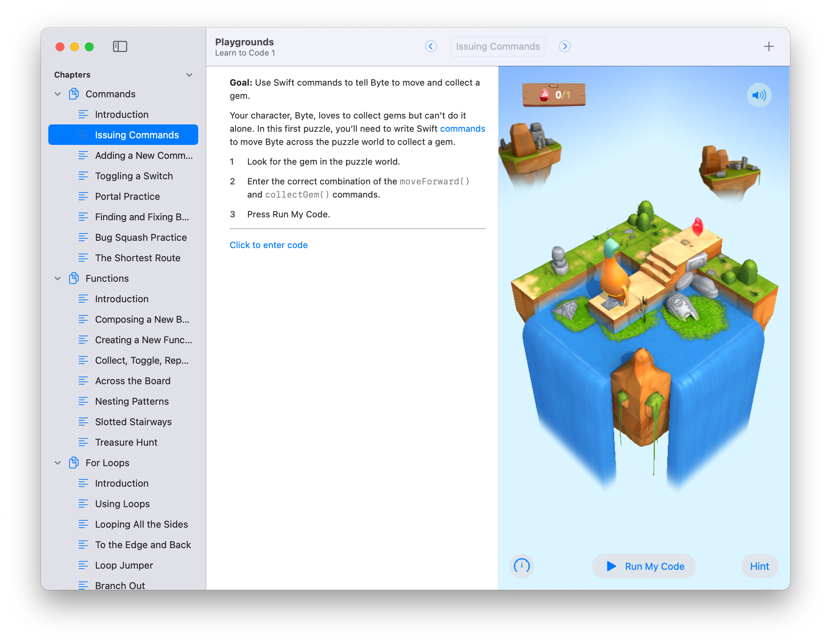Click the Commands chapter document icon
Image resolution: width=831 pixels, height=644 pixels.
[x=74, y=94]
